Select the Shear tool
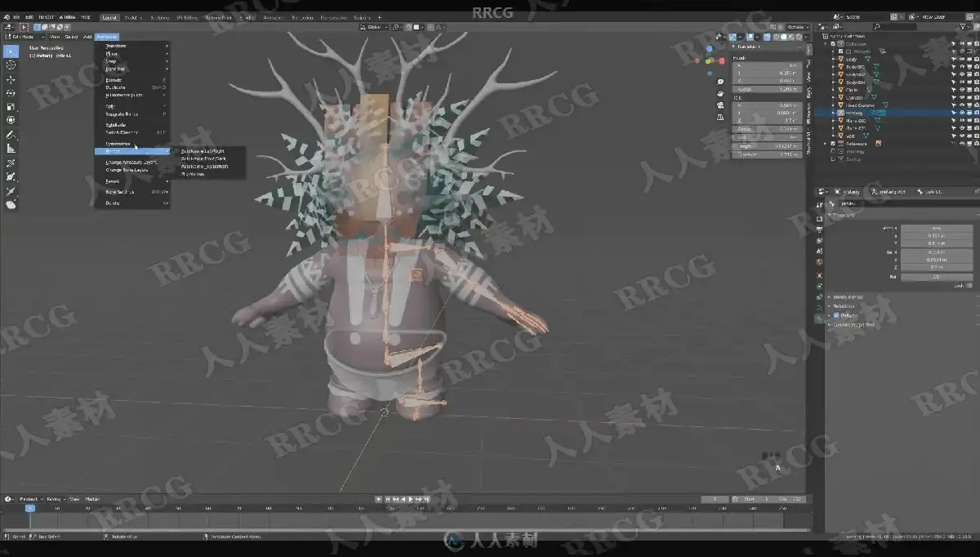Screen dimensions: 980x557 coord(11,204)
